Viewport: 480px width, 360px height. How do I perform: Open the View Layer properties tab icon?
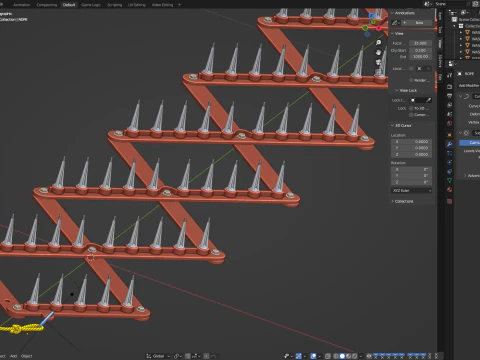[x=449, y=105]
